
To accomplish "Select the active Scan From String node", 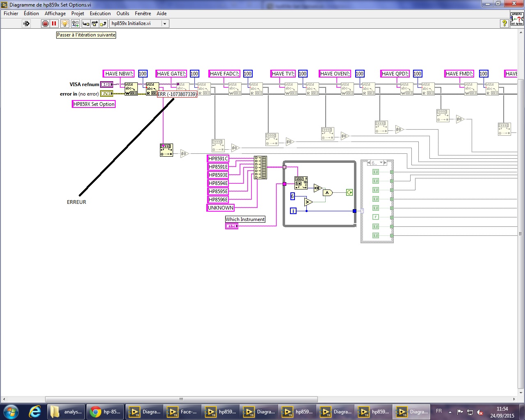I will 166,150.
